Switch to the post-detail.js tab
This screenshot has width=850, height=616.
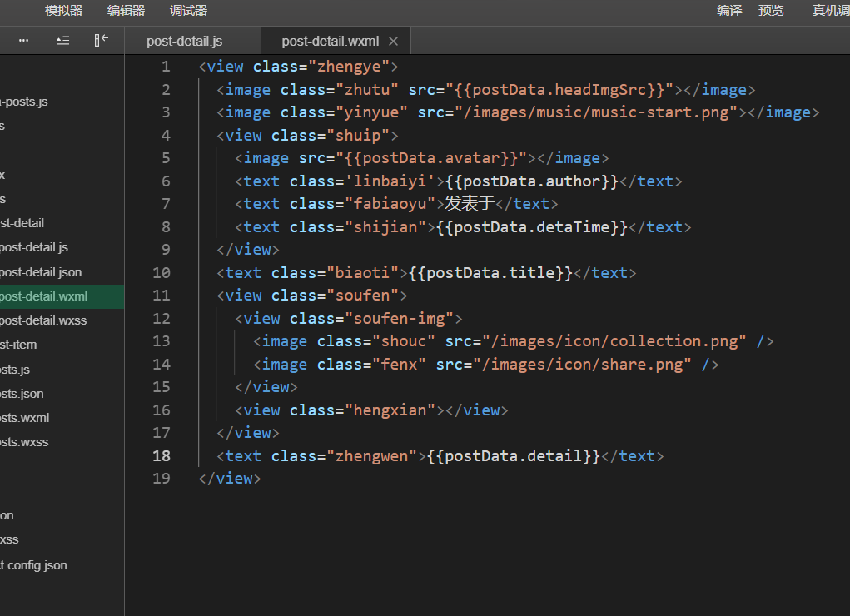pyautogui.click(x=184, y=42)
